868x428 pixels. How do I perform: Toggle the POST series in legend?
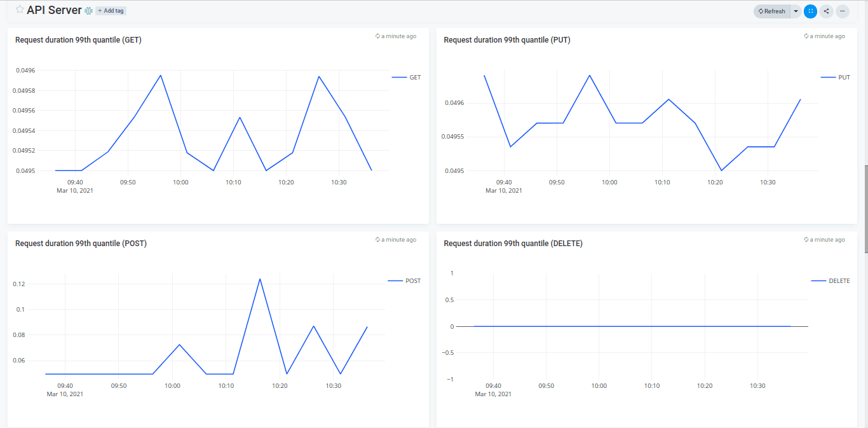pos(404,281)
